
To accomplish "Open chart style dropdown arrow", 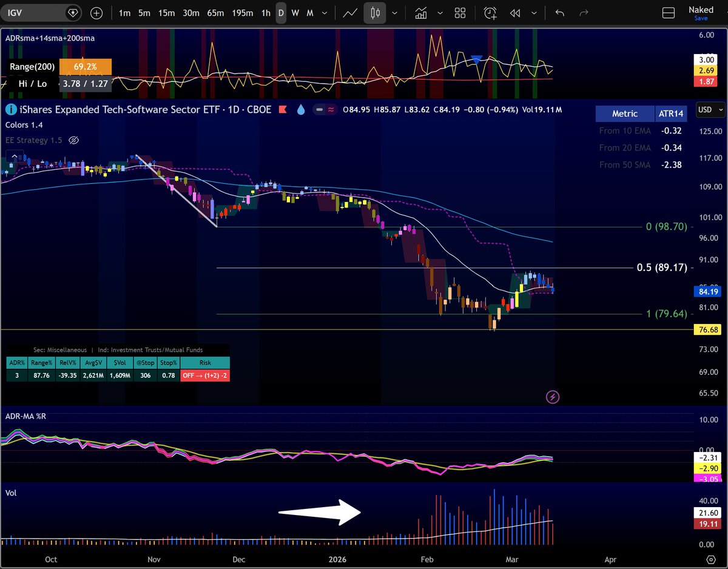I will [395, 13].
